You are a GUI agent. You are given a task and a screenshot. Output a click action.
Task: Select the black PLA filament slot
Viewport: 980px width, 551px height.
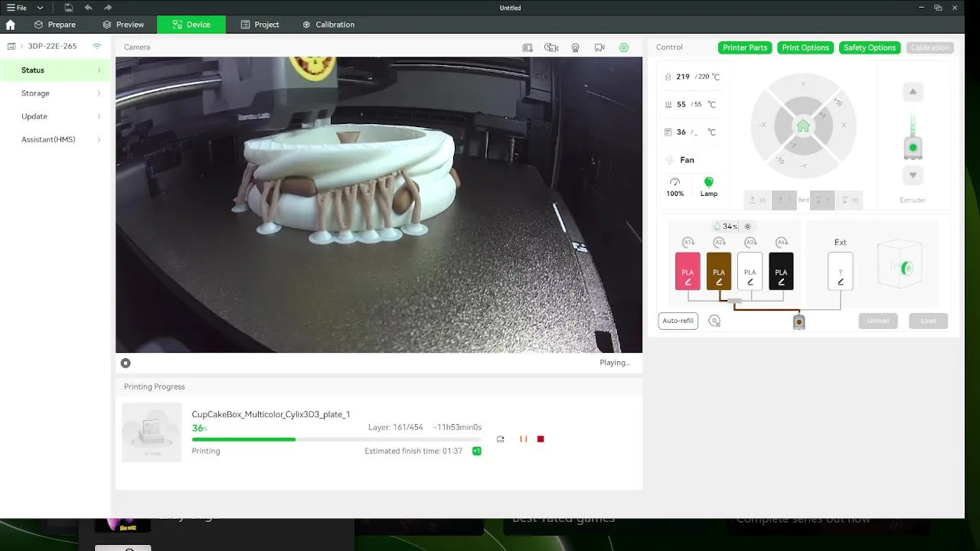[x=781, y=272]
